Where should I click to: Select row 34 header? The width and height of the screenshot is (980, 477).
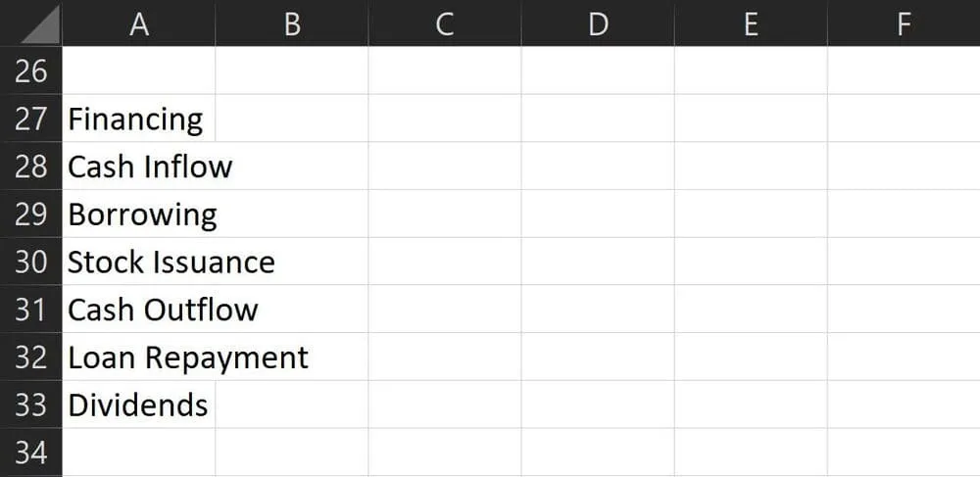coord(31,453)
